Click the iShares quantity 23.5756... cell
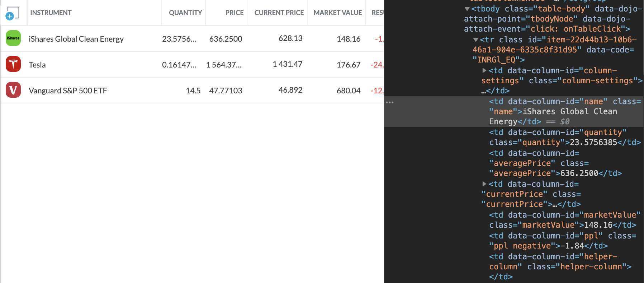Screen dimensions: 644x283 tap(179, 39)
